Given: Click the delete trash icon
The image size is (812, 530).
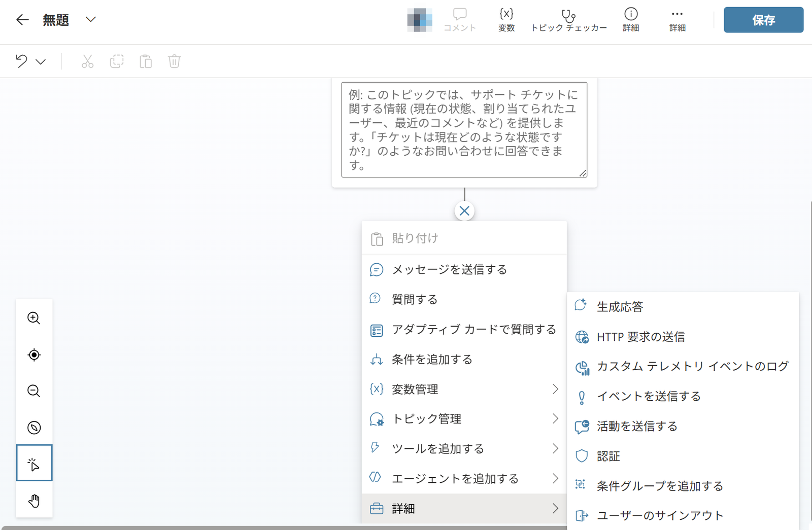Looking at the screenshot, I should click(x=175, y=61).
